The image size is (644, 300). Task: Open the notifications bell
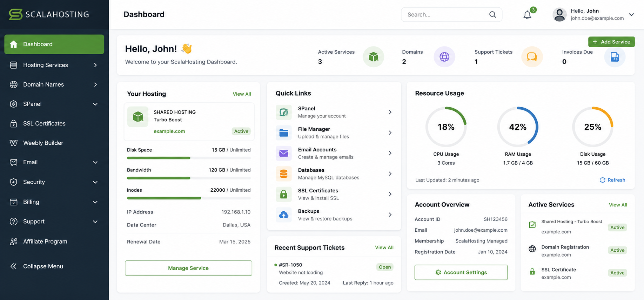[x=527, y=15]
